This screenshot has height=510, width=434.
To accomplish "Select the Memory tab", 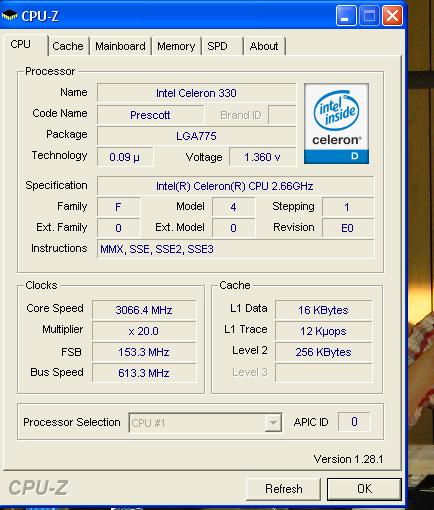I will coord(176,46).
